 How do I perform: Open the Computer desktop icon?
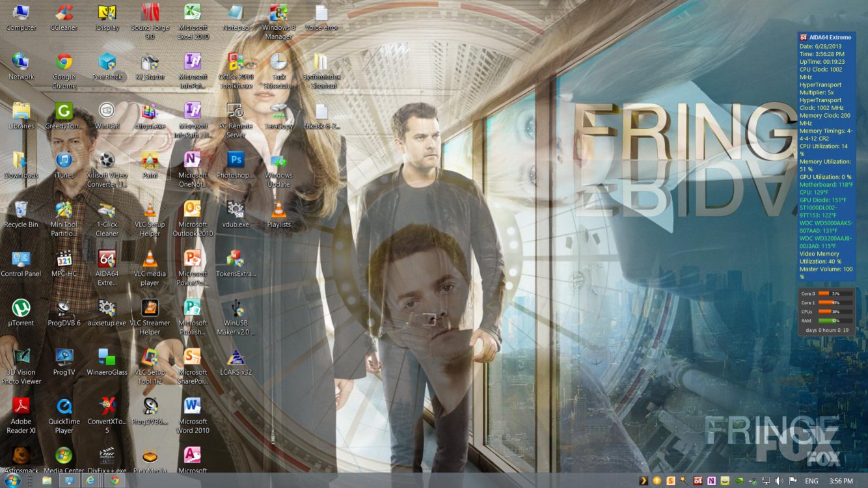(x=21, y=18)
